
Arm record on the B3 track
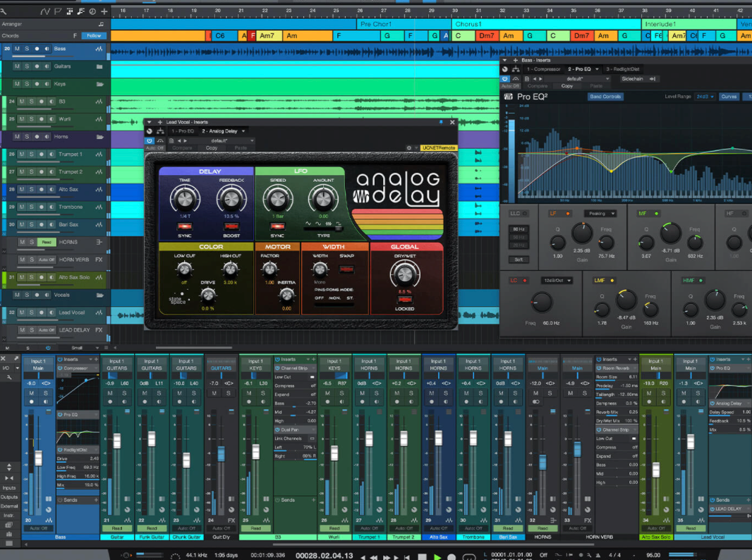pos(41,102)
